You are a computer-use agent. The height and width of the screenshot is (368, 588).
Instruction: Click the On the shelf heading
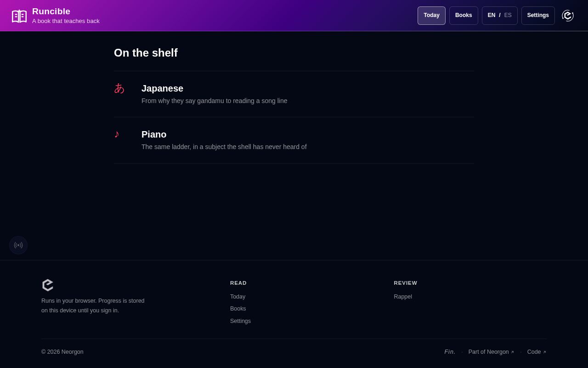point(146,53)
